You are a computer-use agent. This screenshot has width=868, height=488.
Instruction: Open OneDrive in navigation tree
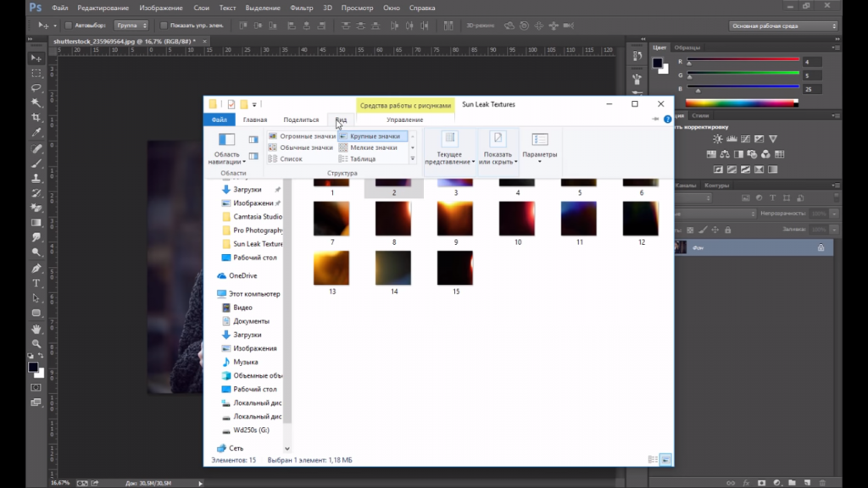pyautogui.click(x=237, y=275)
